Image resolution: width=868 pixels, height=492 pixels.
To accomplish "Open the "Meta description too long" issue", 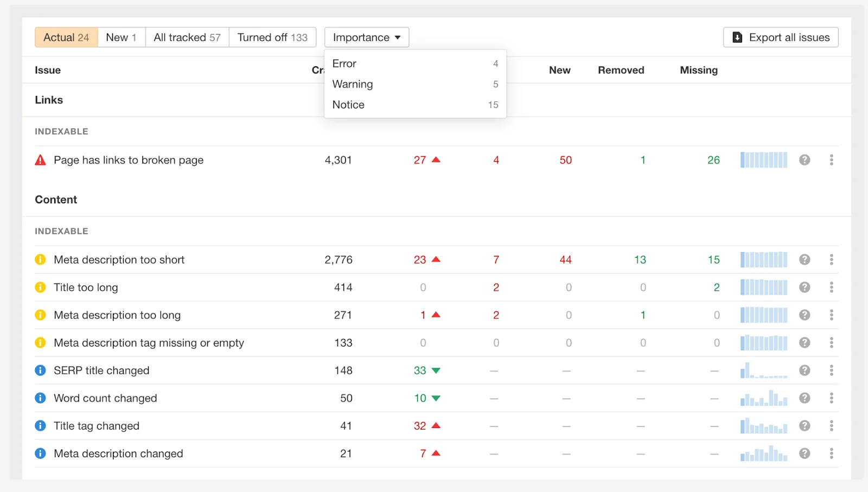I will 117,315.
